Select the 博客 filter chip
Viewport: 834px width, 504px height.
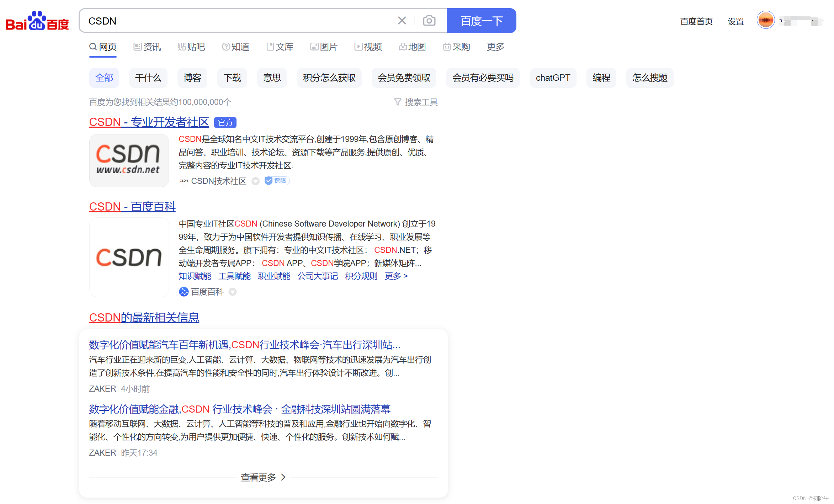click(192, 78)
